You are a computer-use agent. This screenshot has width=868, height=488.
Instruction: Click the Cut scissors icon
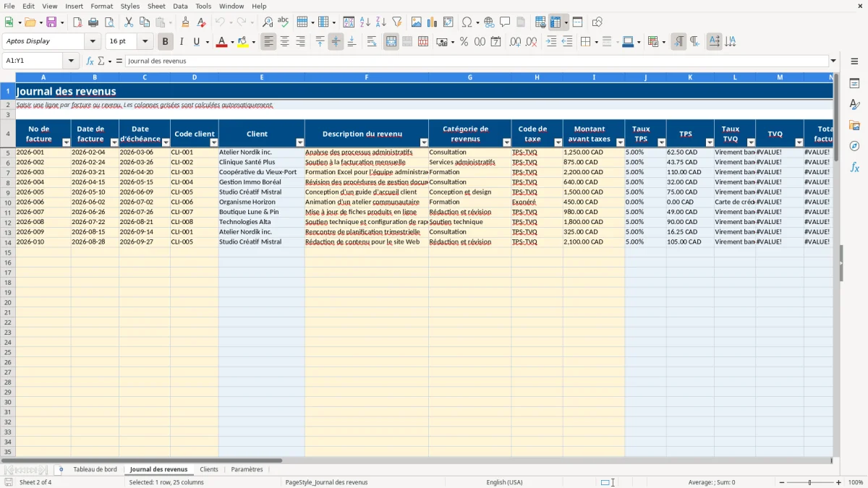click(x=129, y=22)
